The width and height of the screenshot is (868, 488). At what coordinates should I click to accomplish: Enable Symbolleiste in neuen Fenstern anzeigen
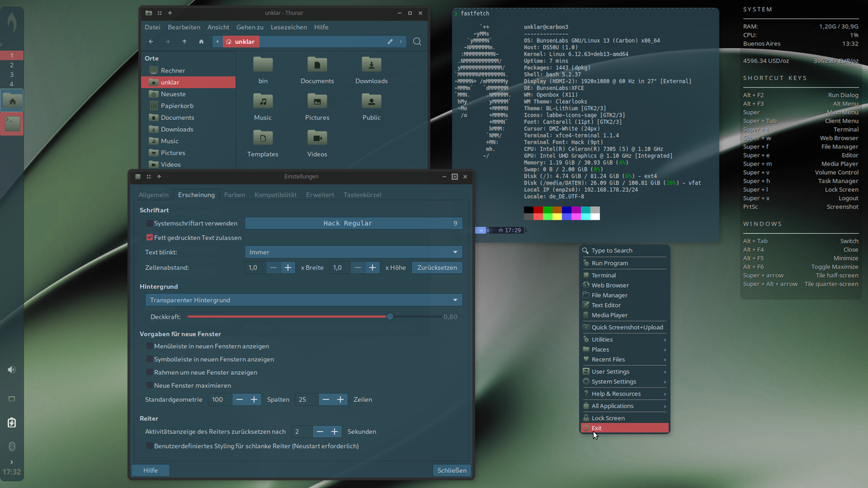click(x=150, y=359)
